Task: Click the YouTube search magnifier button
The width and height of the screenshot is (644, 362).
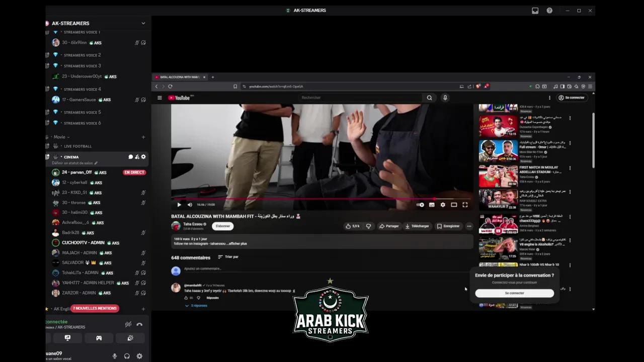Action: (x=429, y=98)
